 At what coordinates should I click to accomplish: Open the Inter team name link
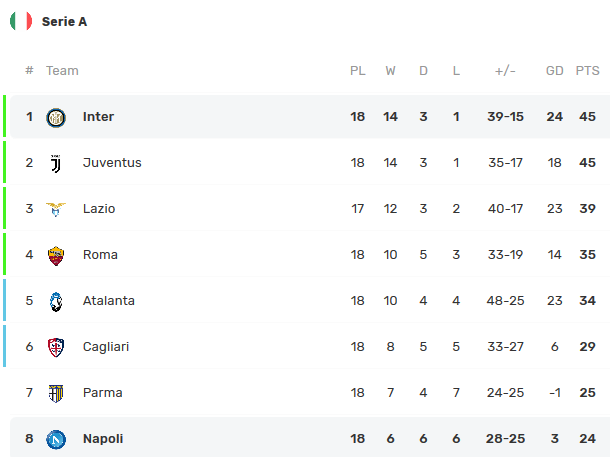coord(98,117)
